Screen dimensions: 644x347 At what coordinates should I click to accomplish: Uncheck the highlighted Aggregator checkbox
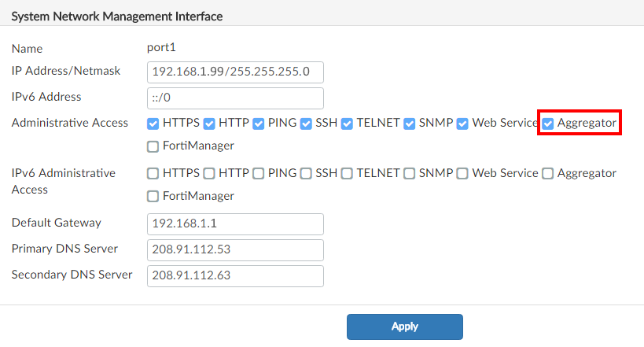click(548, 124)
